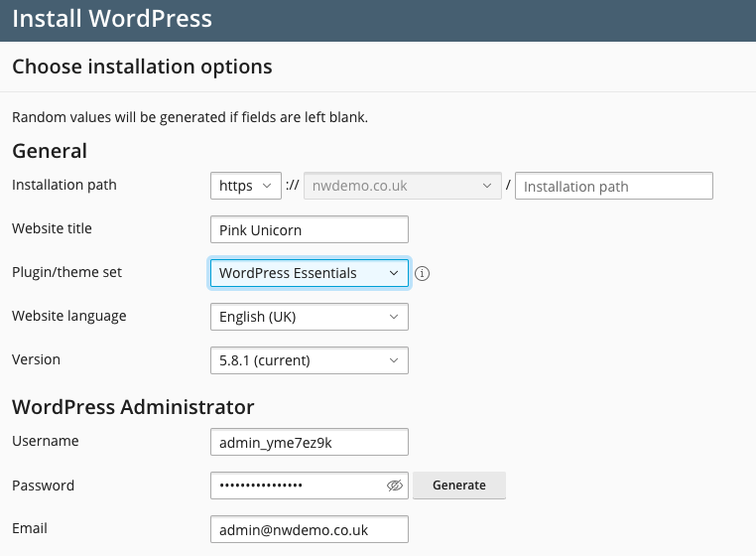Expand the WordPress Essentials plugin set dropdown
The width and height of the screenshot is (756, 556).
click(x=310, y=273)
